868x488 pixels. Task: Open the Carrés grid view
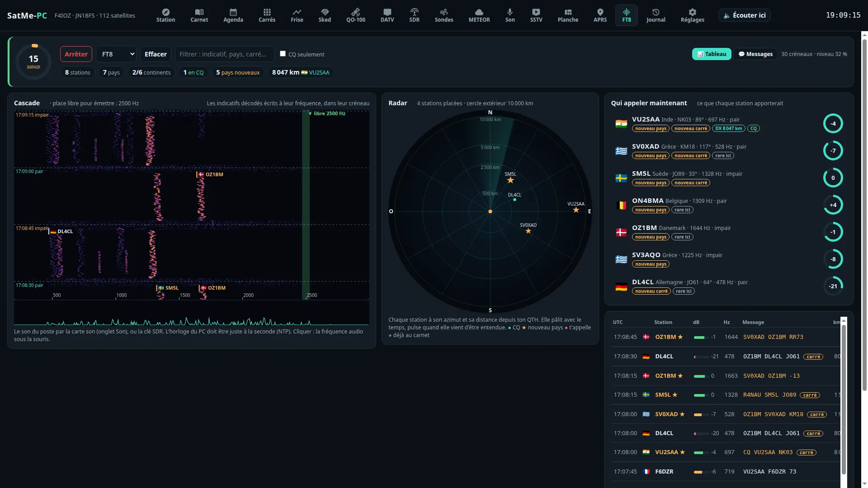[267, 15]
